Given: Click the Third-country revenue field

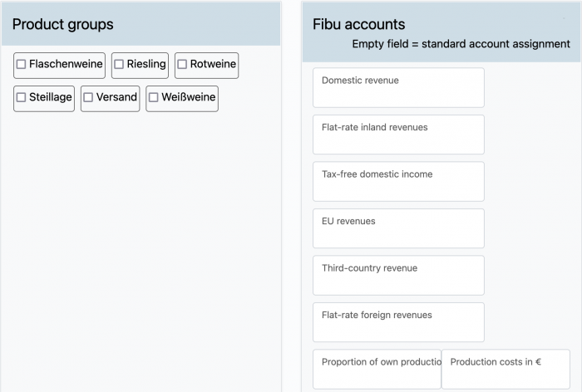Looking at the screenshot, I should click(x=398, y=275).
